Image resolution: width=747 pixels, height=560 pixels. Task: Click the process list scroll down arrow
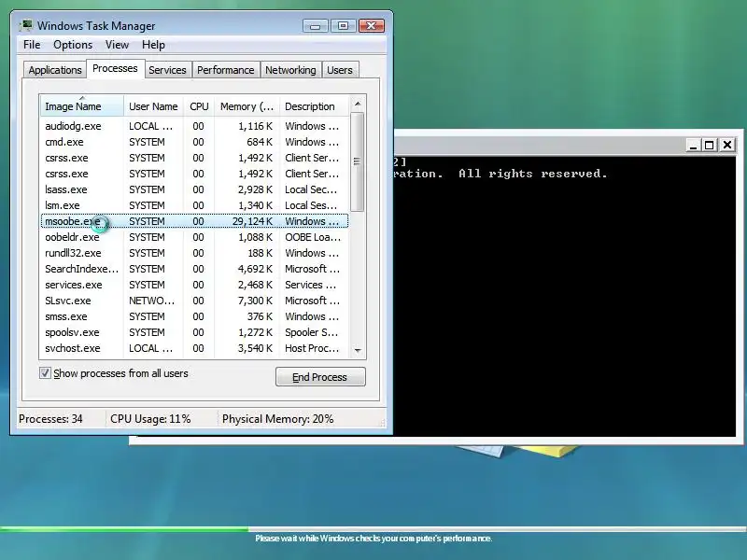[x=358, y=351]
